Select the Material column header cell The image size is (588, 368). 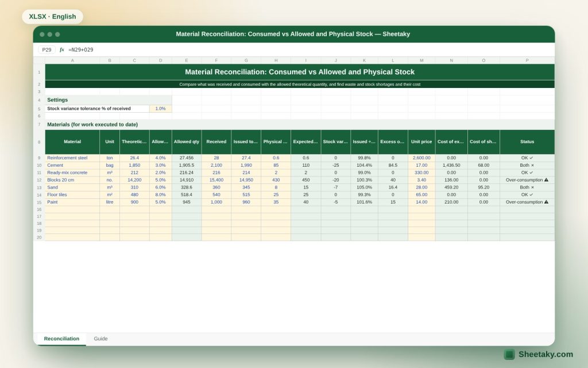(72, 142)
